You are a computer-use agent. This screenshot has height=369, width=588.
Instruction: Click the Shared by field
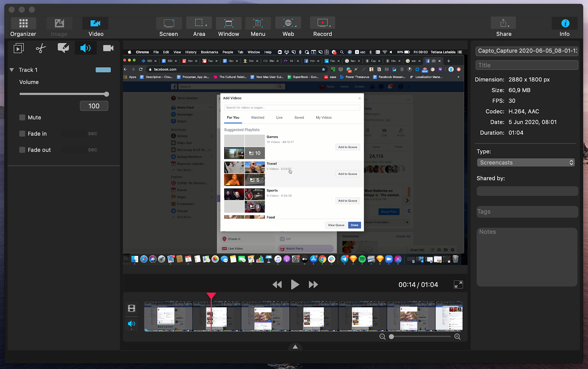[527, 191]
